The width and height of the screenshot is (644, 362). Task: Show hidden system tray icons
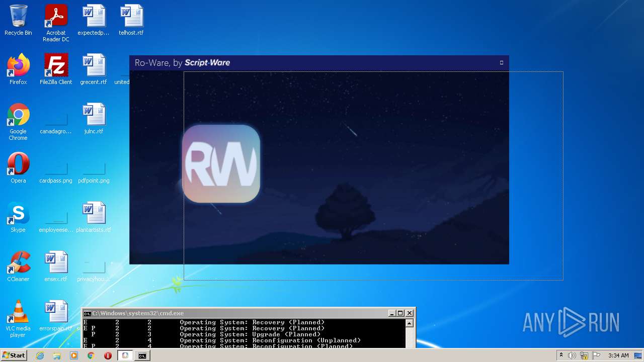coord(561,355)
